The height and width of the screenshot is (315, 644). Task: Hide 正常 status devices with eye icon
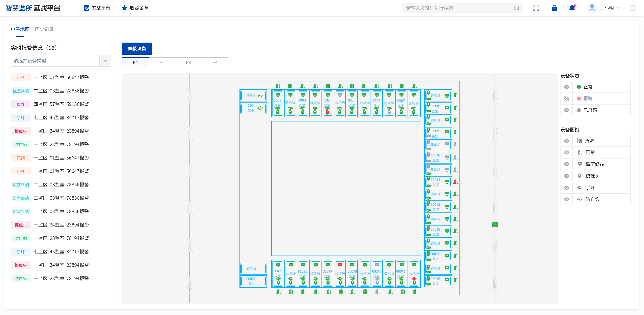(567, 87)
